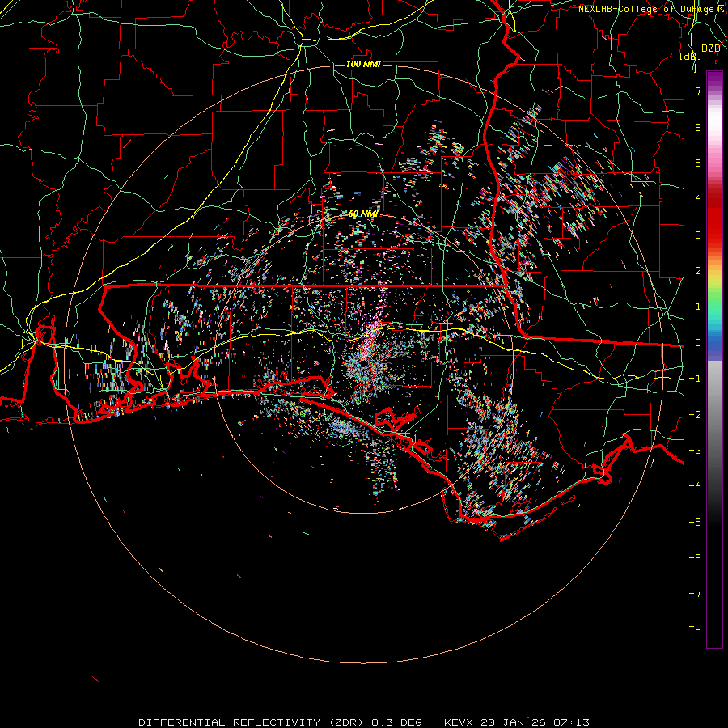Viewport: 728px width, 728px height.
Task: Click the red band of the color bar
Action: coord(714,218)
